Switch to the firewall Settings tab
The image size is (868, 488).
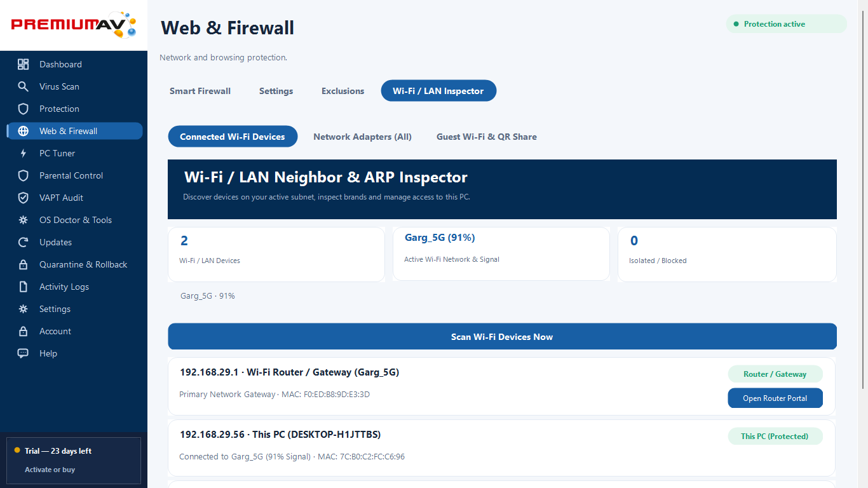(276, 91)
